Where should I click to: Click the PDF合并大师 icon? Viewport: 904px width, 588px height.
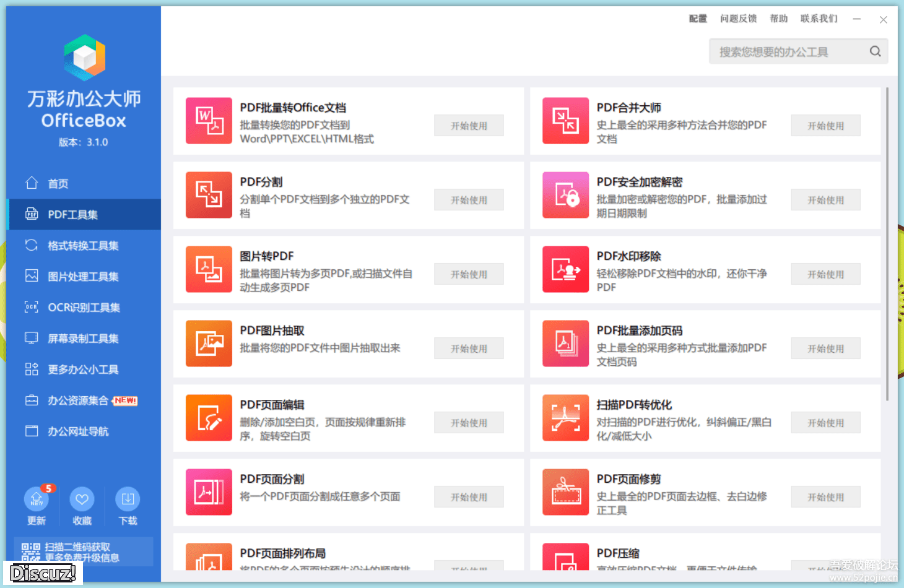565,121
